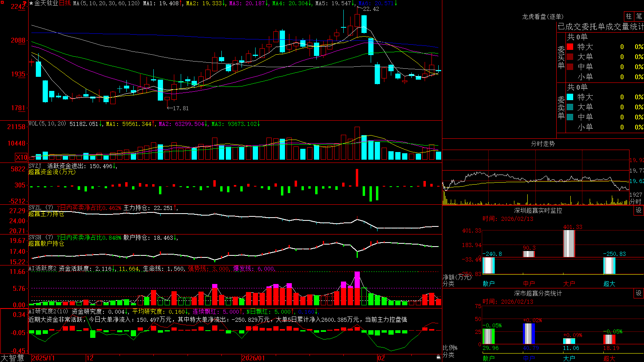The height and width of the screenshot is (362, 644).
Task: Click the SVZL (7) indicator name
Action: point(41,208)
